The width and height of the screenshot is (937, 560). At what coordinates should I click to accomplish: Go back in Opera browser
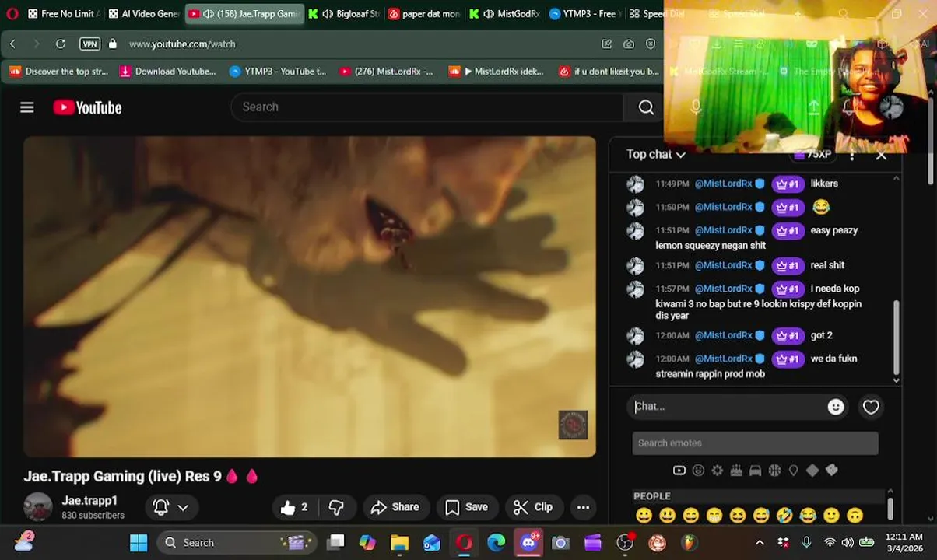[x=12, y=44]
